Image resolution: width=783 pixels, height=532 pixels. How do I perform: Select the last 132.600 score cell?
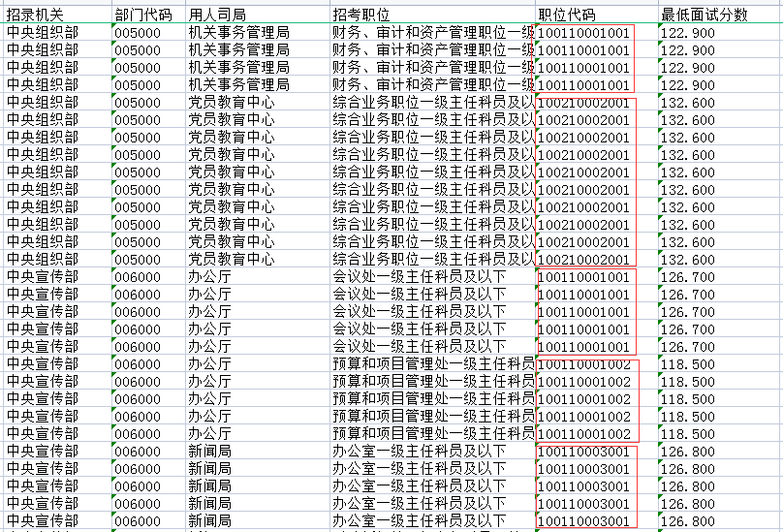(720, 260)
